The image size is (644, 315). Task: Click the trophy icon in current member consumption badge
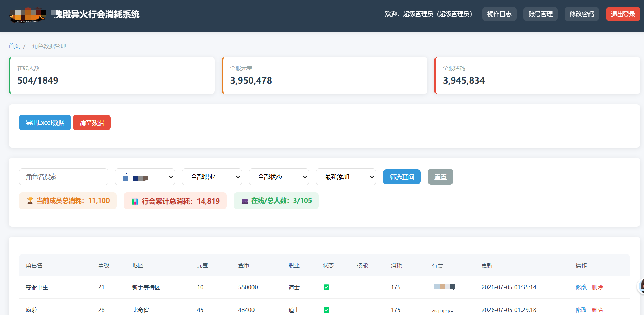(30, 201)
